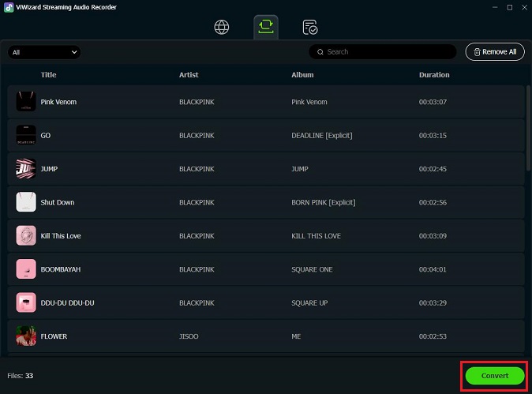Select the Kill This Love track title

61,236
